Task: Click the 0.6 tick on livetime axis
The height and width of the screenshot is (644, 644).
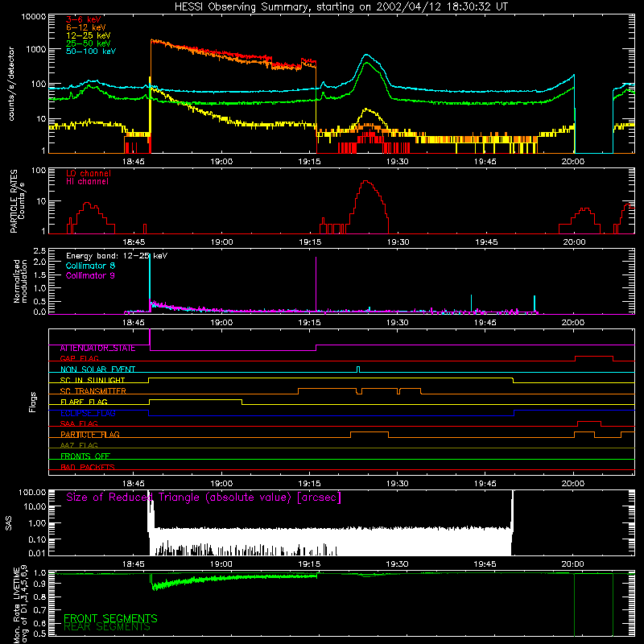Action: pos(39,623)
